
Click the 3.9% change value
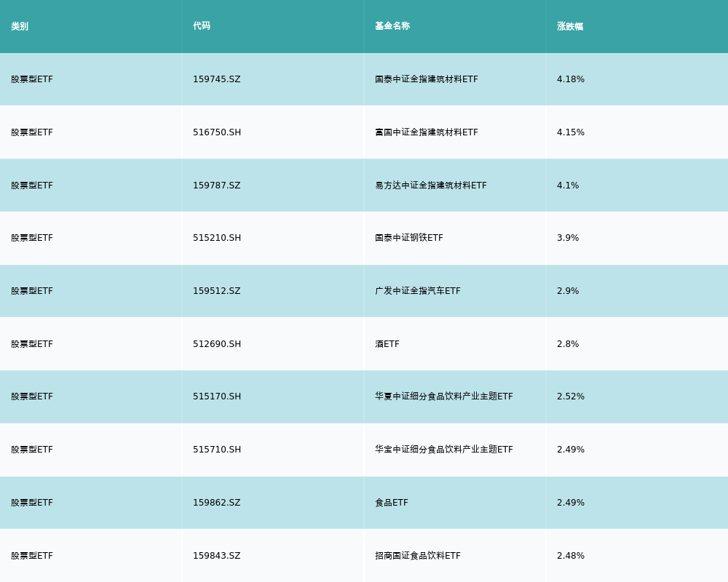tap(568, 238)
